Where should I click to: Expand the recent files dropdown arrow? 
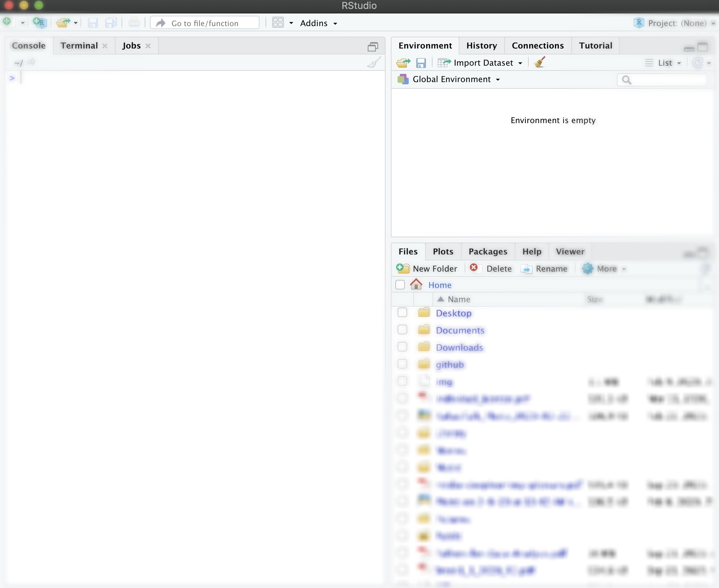[x=76, y=23]
